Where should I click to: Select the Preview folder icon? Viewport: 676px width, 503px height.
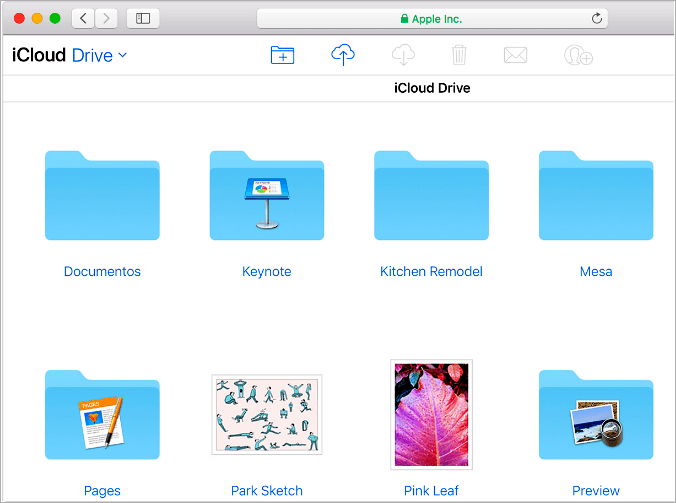(x=596, y=415)
